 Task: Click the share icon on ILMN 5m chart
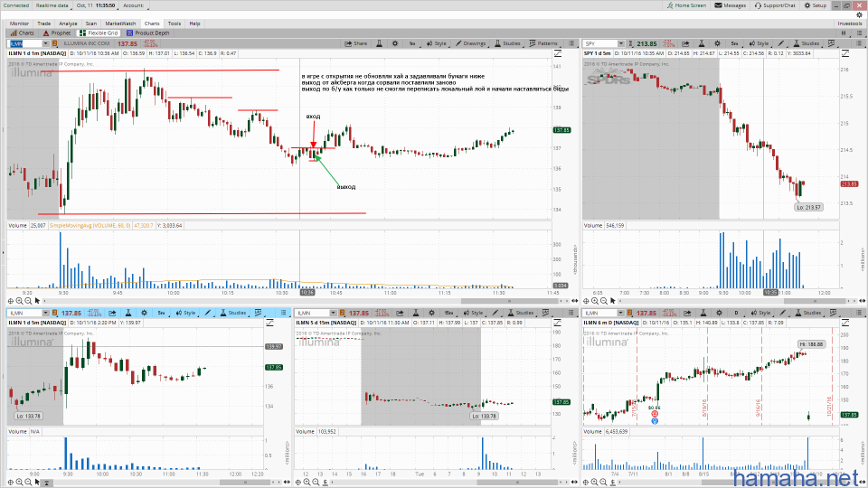tap(112, 313)
